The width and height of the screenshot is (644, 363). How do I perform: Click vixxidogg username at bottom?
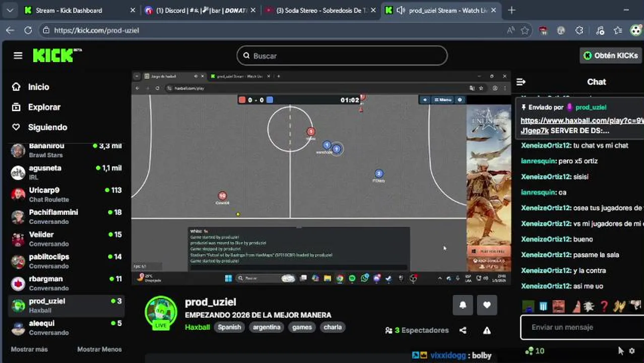point(448,355)
